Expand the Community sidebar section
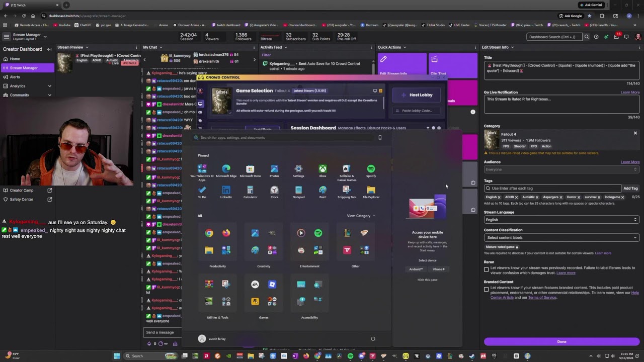 tap(49, 95)
